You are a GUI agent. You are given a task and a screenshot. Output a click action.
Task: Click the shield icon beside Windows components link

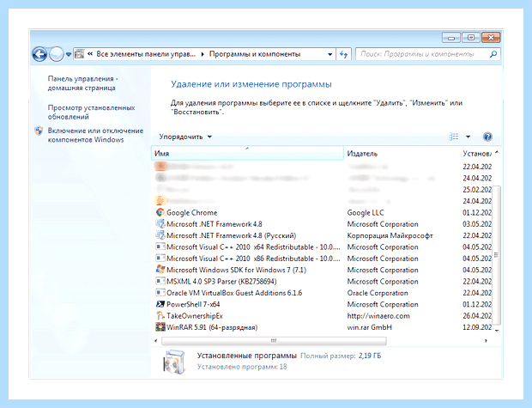(x=39, y=131)
